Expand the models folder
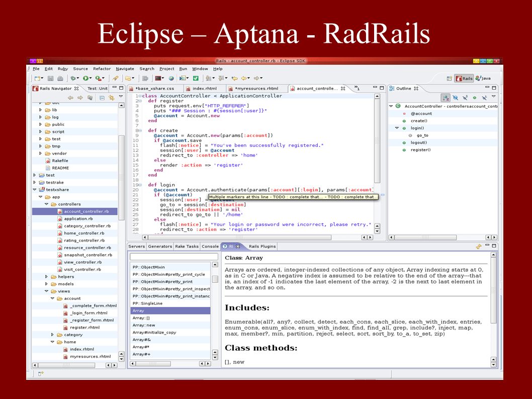Image resolution: width=532 pixels, height=399 pixels. [x=46, y=284]
